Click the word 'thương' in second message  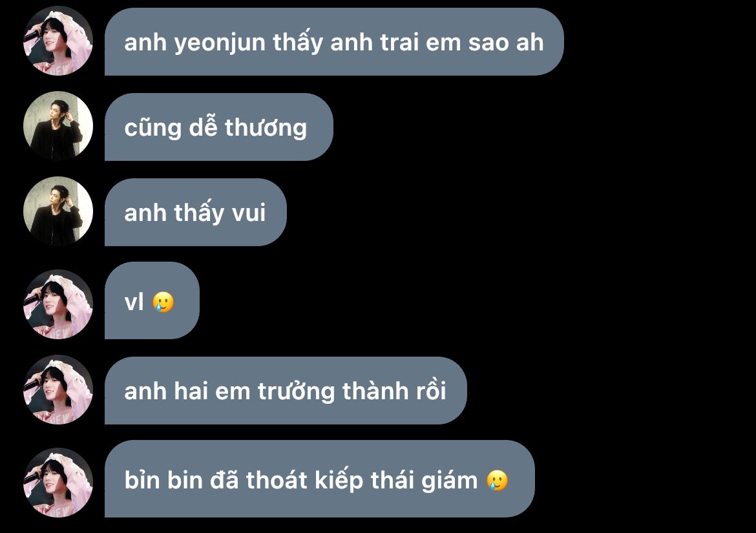click(x=266, y=129)
